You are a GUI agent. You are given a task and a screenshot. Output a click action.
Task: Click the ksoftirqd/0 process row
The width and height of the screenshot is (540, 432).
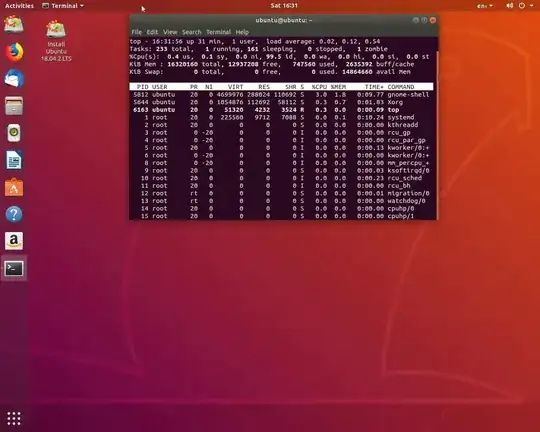[x=281, y=170]
